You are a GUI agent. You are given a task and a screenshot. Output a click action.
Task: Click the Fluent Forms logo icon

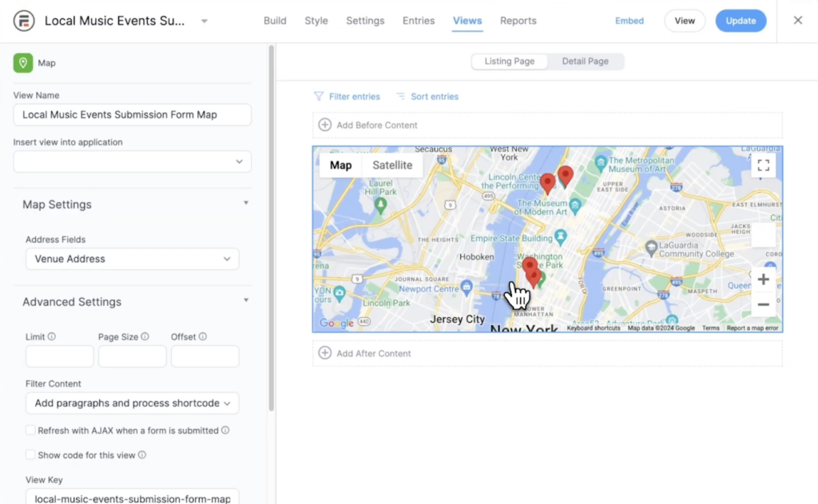tap(23, 21)
